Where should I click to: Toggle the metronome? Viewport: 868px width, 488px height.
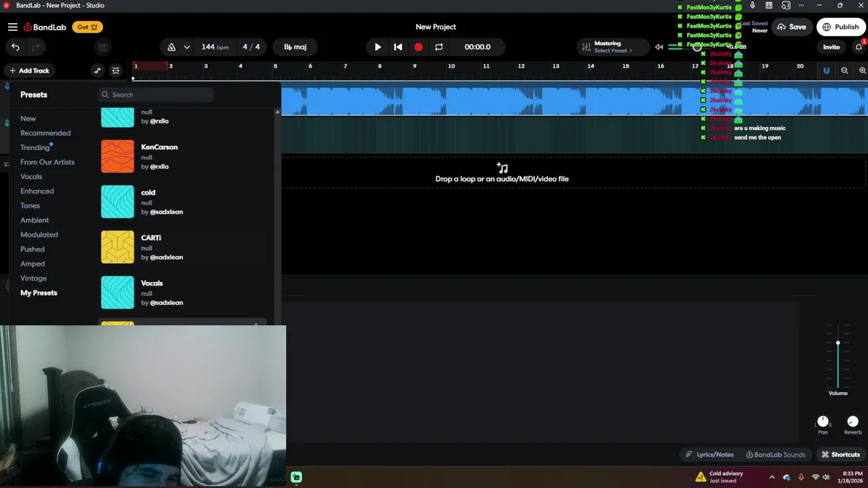[x=172, y=47]
